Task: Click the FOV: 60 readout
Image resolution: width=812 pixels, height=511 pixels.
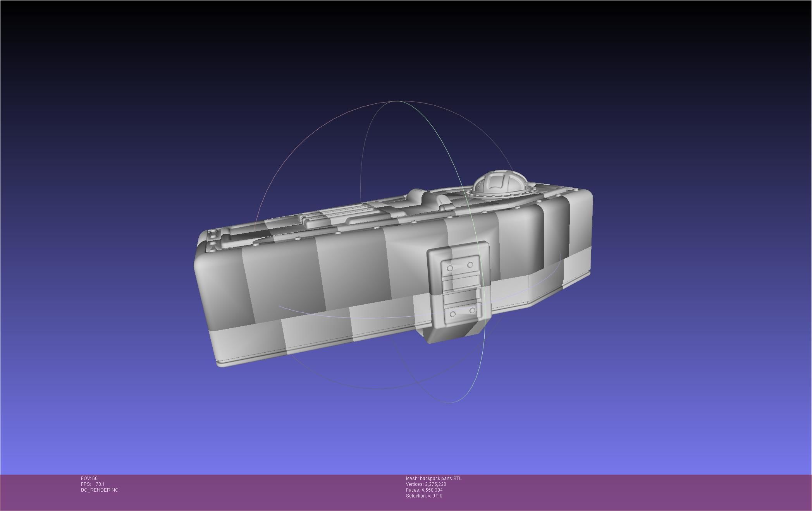Action: (89, 478)
